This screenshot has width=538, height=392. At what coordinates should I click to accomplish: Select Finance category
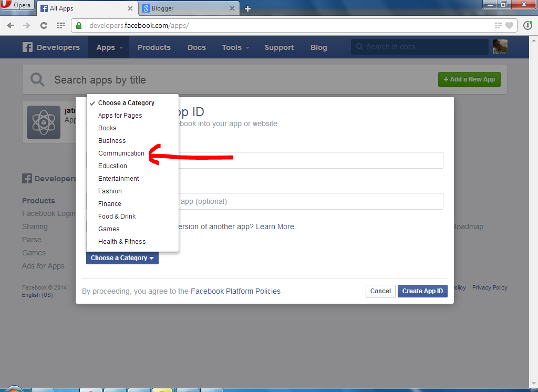click(132, 204)
